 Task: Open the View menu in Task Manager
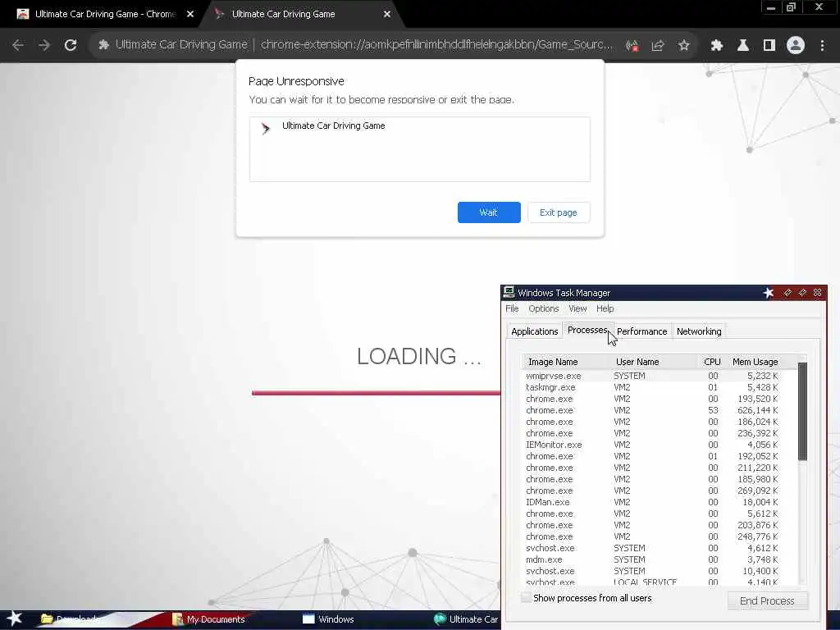tap(577, 308)
